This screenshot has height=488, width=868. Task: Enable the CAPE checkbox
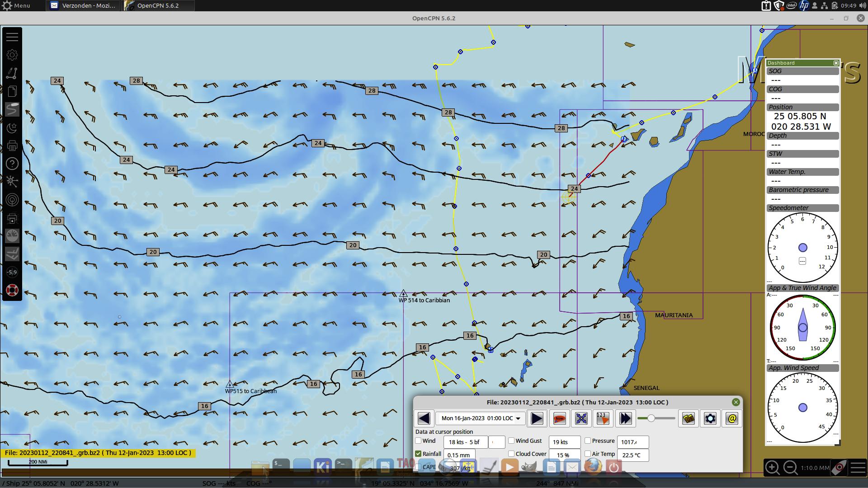pyautogui.click(x=419, y=467)
